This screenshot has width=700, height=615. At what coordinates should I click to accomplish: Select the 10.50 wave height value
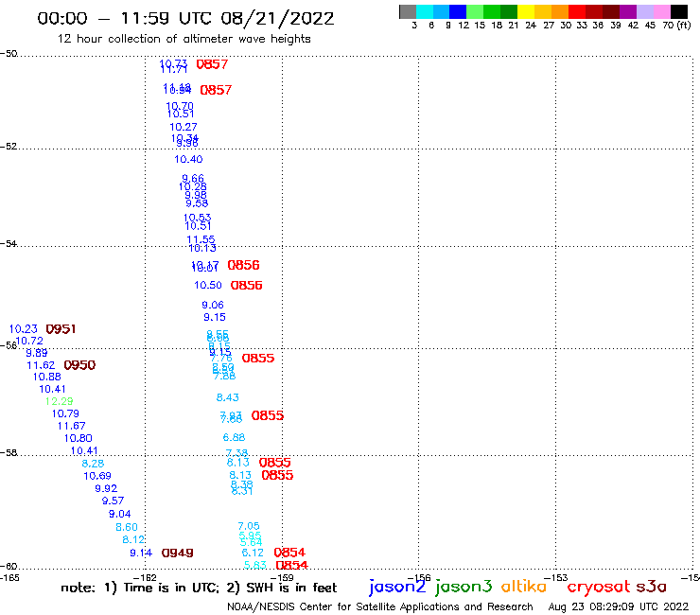point(208,285)
